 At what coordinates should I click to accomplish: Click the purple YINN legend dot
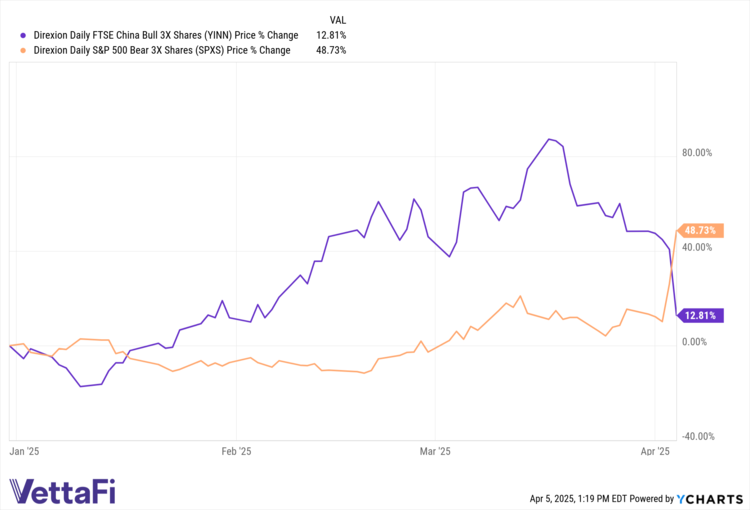pyautogui.click(x=11, y=35)
